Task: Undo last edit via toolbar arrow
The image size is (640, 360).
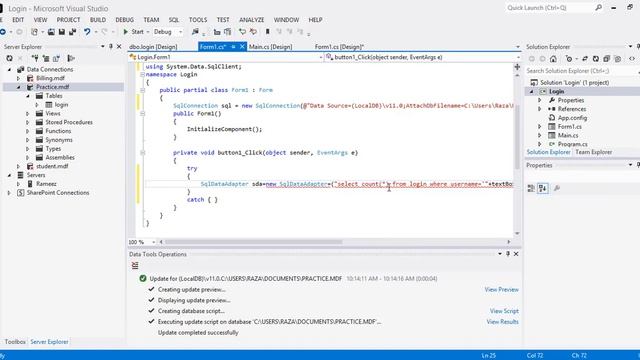Action: pyautogui.click(x=87, y=32)
